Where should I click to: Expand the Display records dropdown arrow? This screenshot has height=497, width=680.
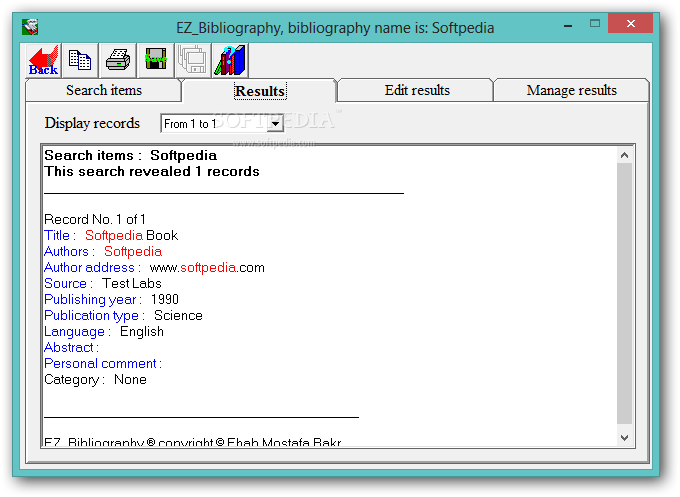click(x=275, y=124)
